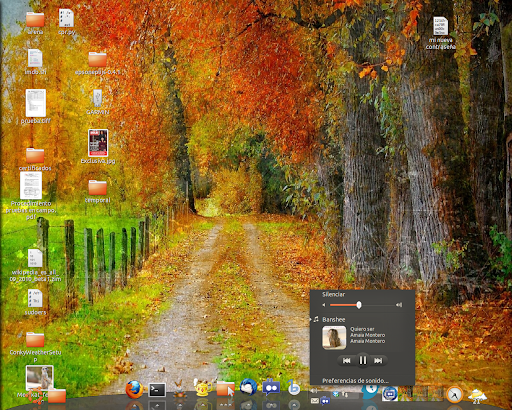Click the high volume speaker icon

click(399, 305)
